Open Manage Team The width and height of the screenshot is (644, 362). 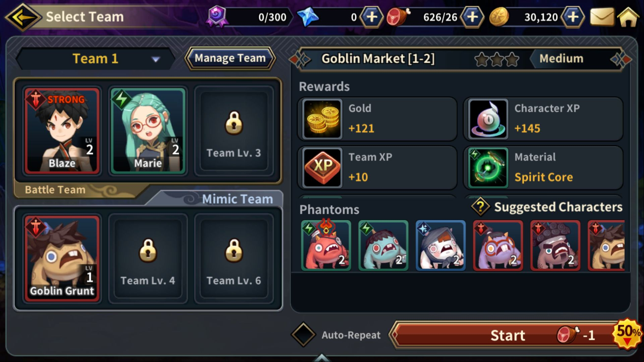pos(230,58)
